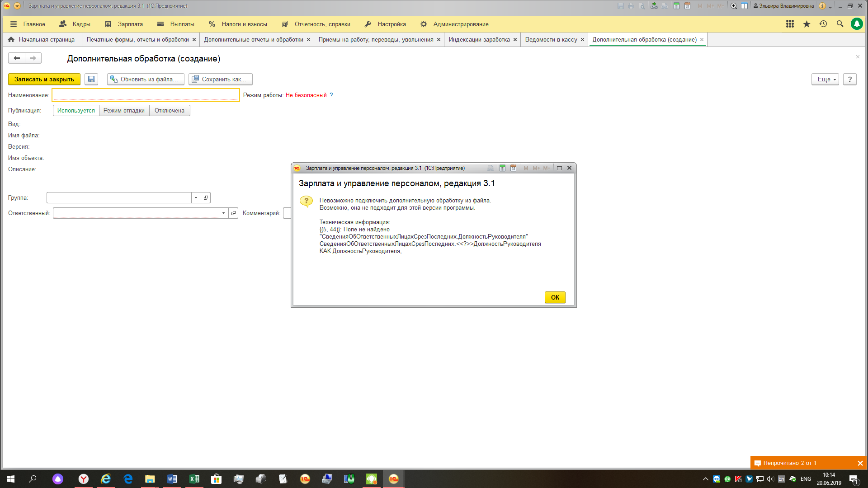This screenshot has height=488, width=868.
Task: Click the get link icon in main title bar
Action: coord(654,6)
